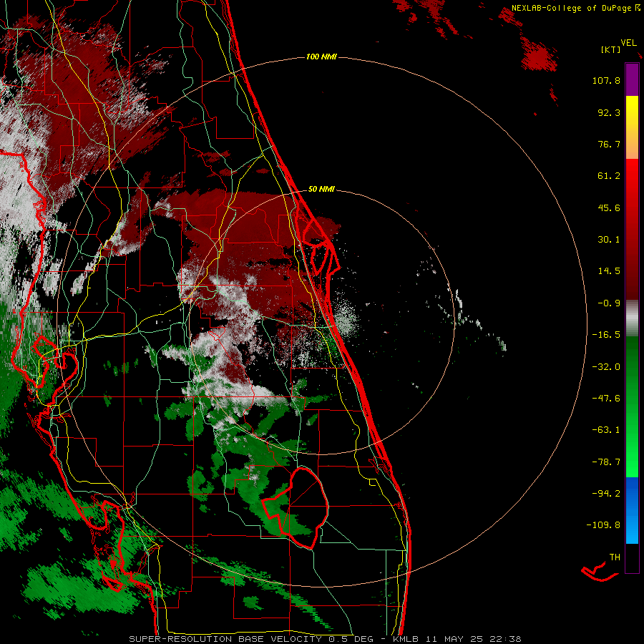Click the VEL legend title

628,43
